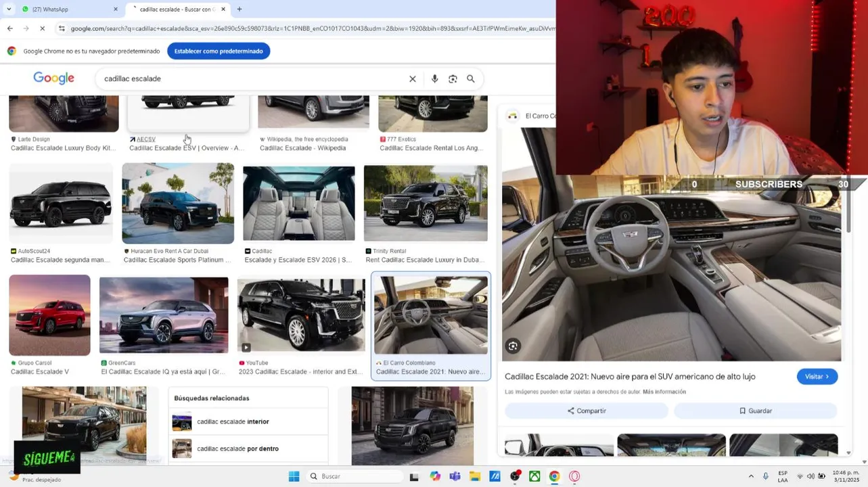Launch Copilot from the taskbar

pos(435,476)
